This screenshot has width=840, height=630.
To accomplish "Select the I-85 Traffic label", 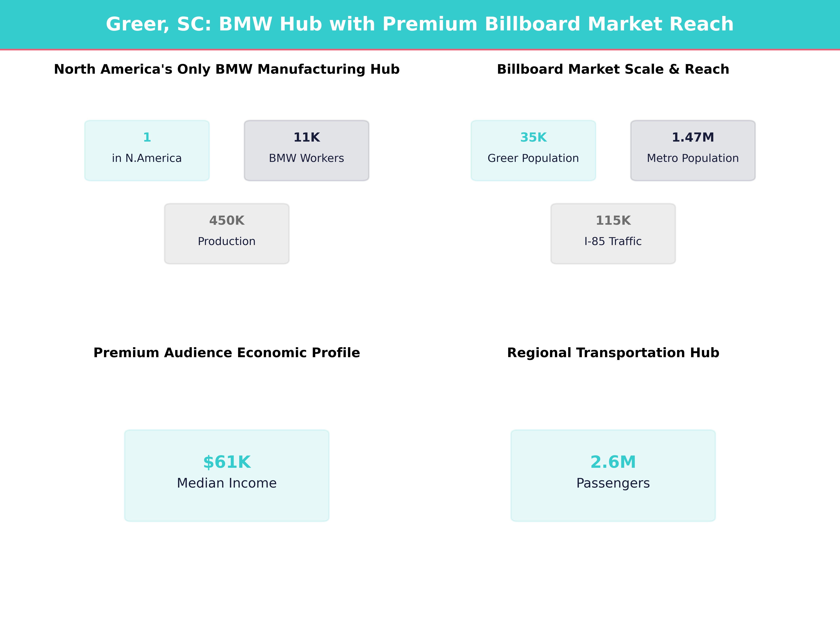I will (x=613, y=241).
